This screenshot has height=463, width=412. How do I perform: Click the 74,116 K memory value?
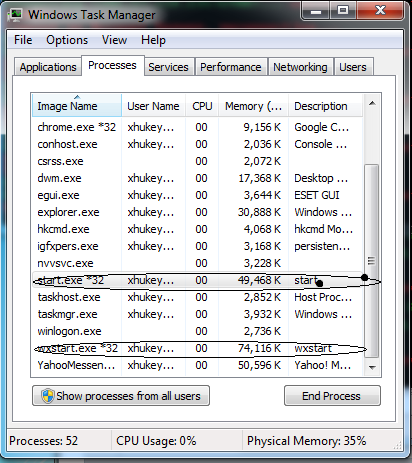pyautogui.click(x=259, y=348)
